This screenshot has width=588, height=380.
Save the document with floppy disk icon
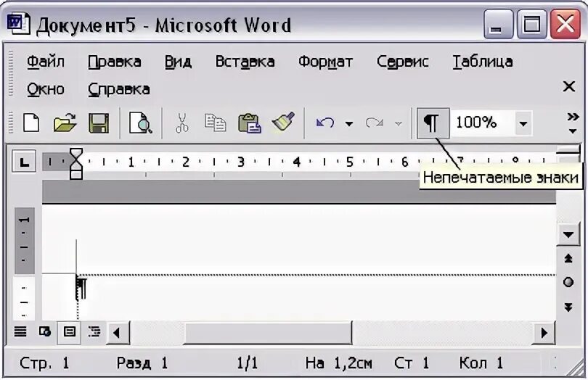coord(99,123)
